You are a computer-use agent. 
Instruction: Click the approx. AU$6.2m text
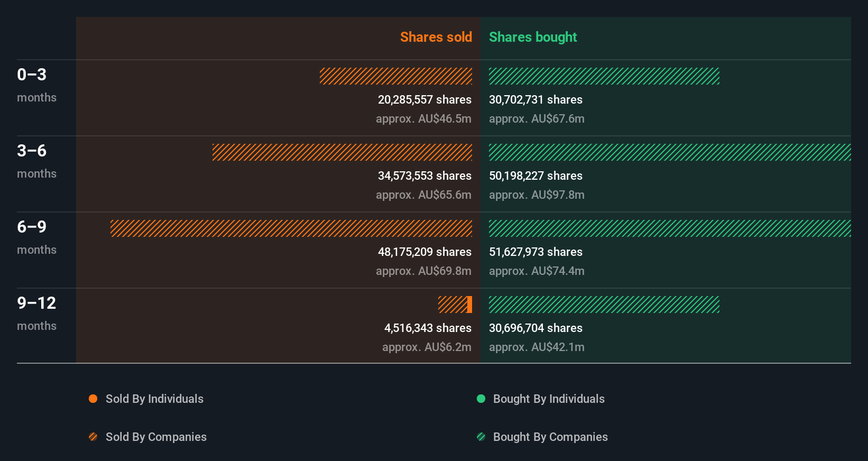coord(427,347)
